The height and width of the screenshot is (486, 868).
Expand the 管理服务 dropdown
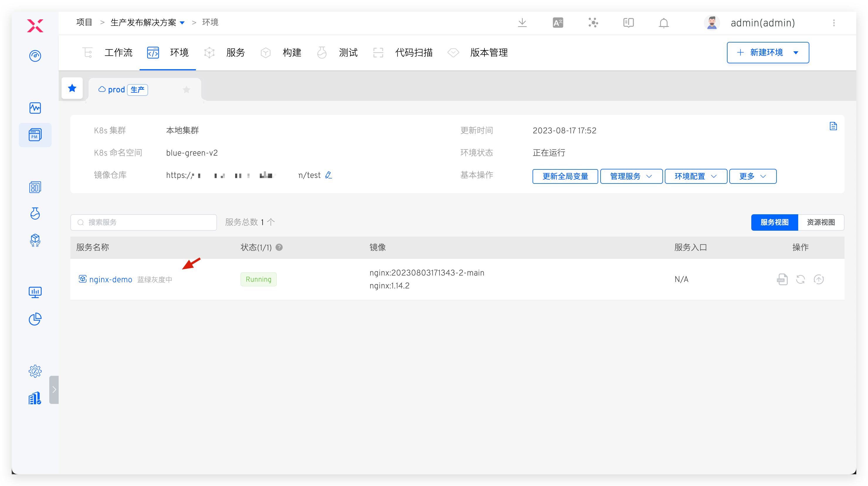click(631, 176)
